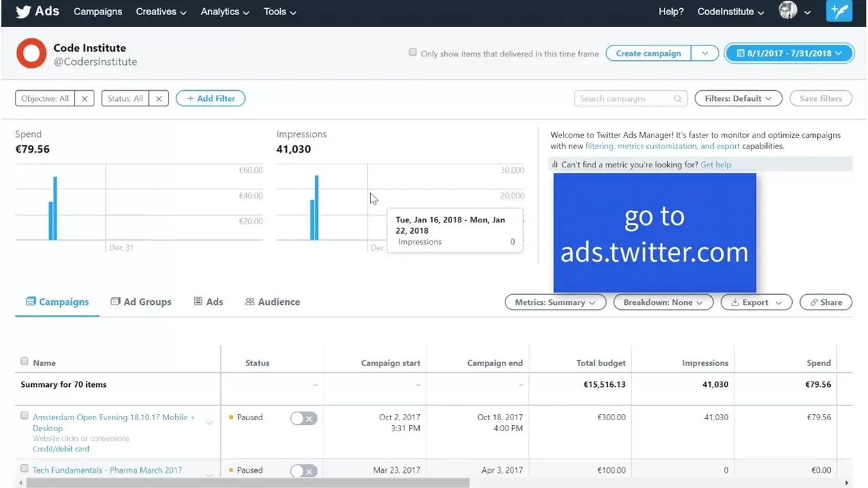Switch to the Campaigns tab

[58, 302]
